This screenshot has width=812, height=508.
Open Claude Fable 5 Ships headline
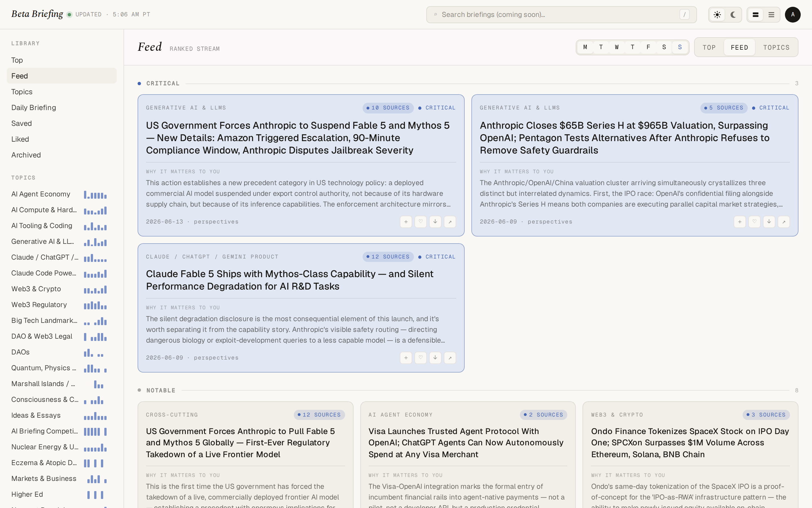pyautogui.click(x=290, y=280)
